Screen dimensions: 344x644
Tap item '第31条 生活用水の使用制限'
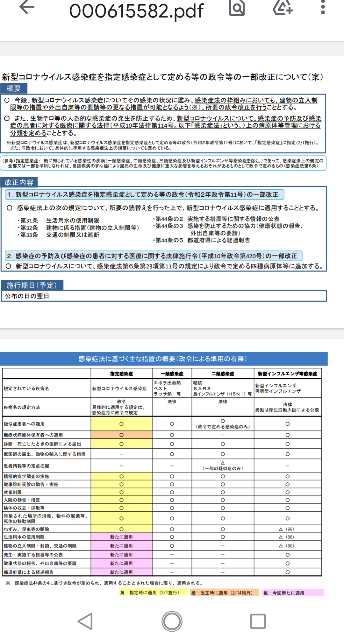58,220
